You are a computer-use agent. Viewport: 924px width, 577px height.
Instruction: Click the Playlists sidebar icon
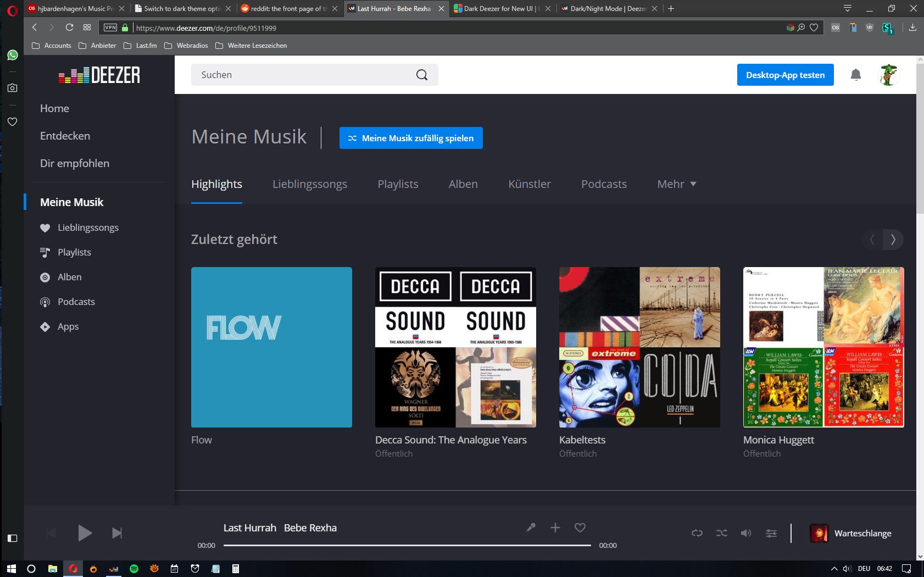45,252
